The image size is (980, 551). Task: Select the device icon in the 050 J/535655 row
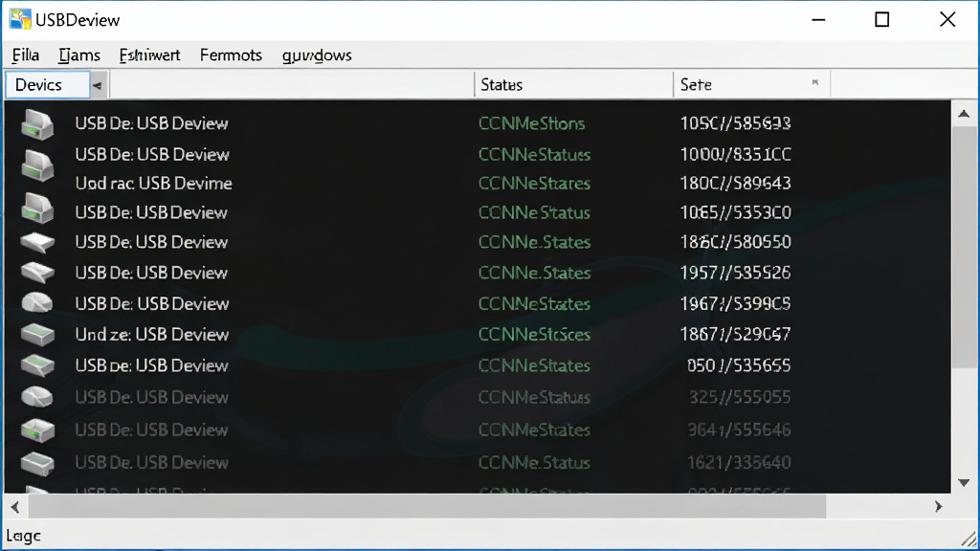point(37,365)
